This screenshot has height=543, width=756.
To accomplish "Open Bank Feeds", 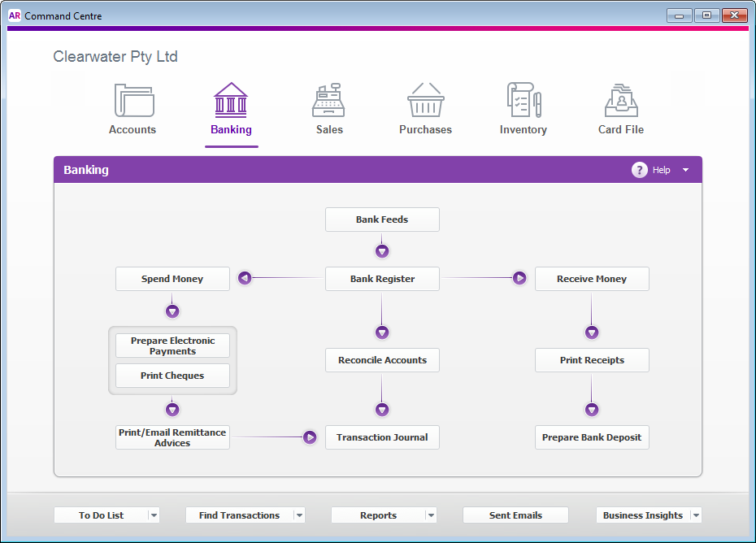I will [382, 219].
